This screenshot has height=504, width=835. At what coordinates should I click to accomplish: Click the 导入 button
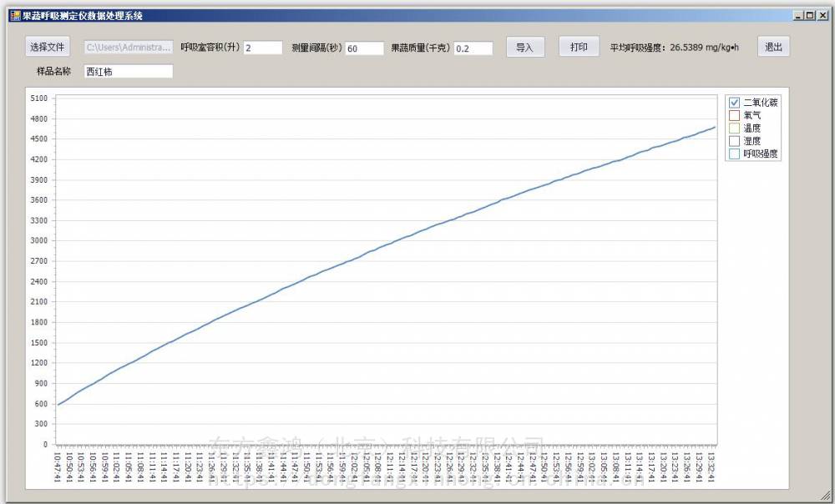(x=524, y=48)
